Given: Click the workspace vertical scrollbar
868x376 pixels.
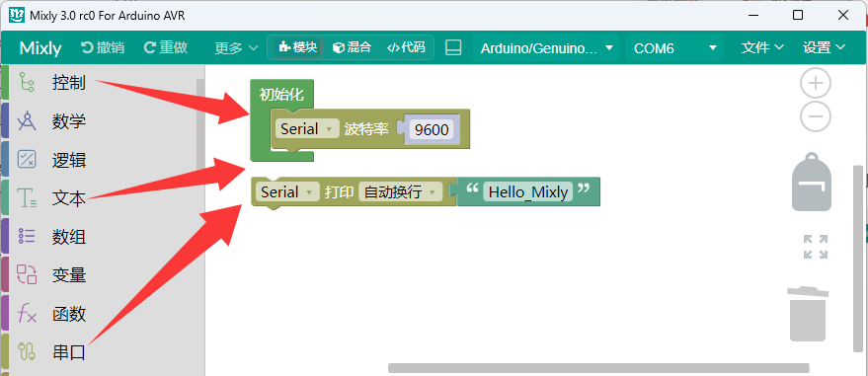Looking at the screenshot, I should pyautogui.click(x=858, y=259).
